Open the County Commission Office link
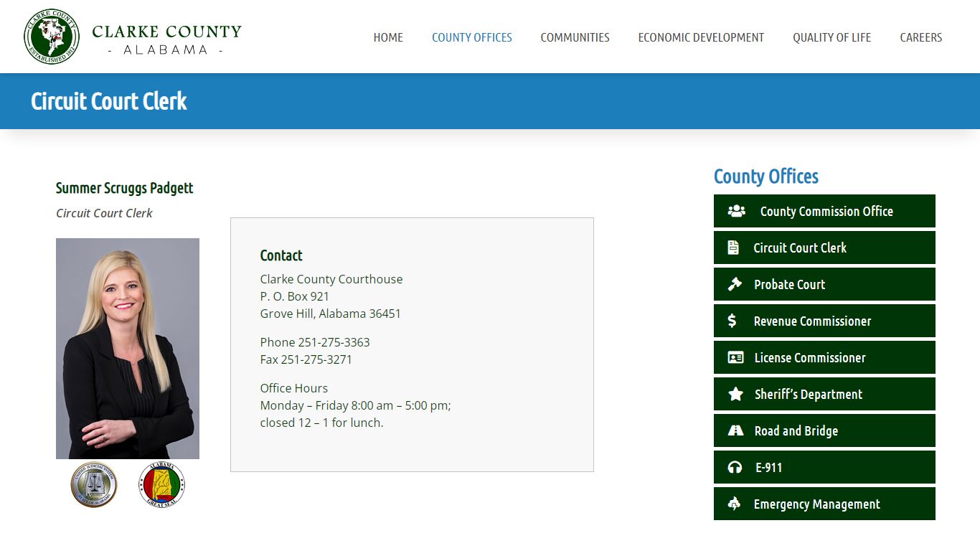This screenshot has width=980, height=551. click(824, 211)
